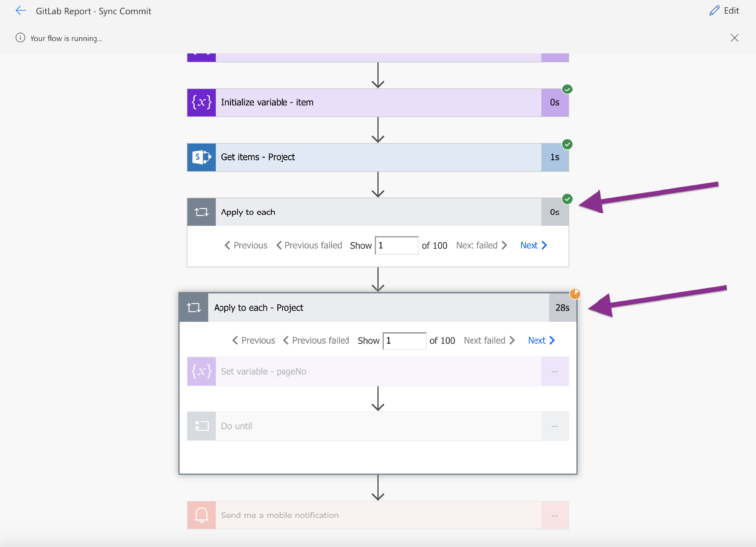This screenshot has width=756, height=547.
Task: Click the loop icon on Apply to each
Action: (x=201, y=213)
